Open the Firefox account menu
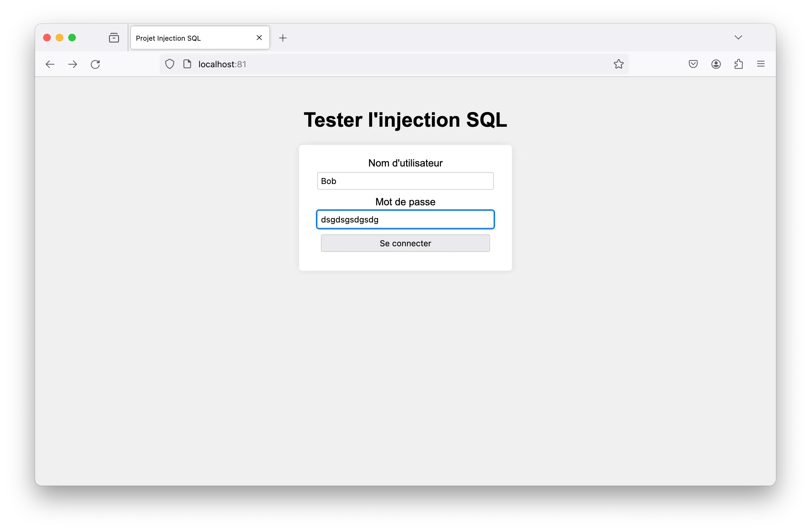This screenshot has width=811, height=532. (716, 64)
